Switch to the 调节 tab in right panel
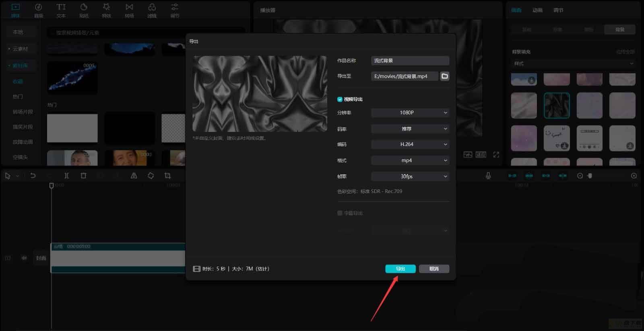The width and height of the screenshot is (644, 331). [558, 10]
